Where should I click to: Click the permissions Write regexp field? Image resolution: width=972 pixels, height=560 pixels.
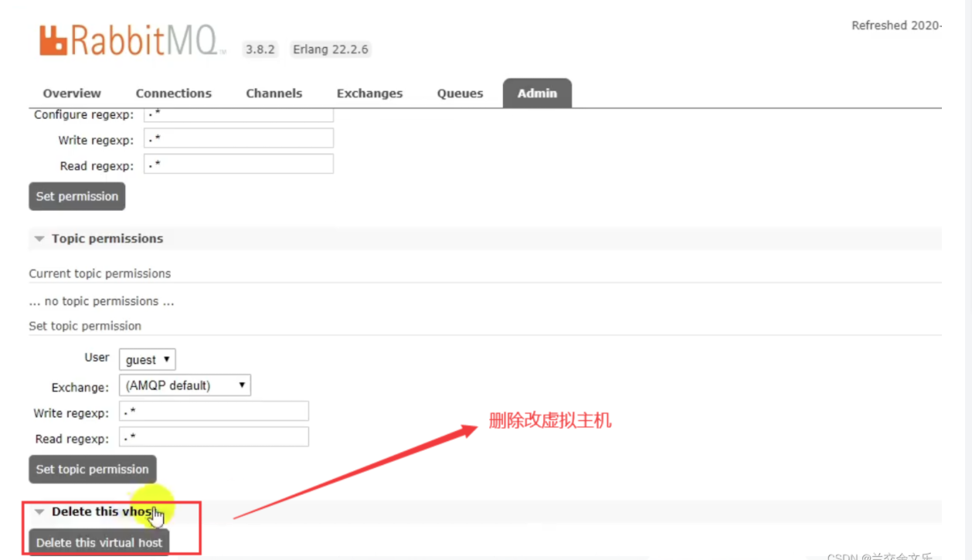coord(239,139)
